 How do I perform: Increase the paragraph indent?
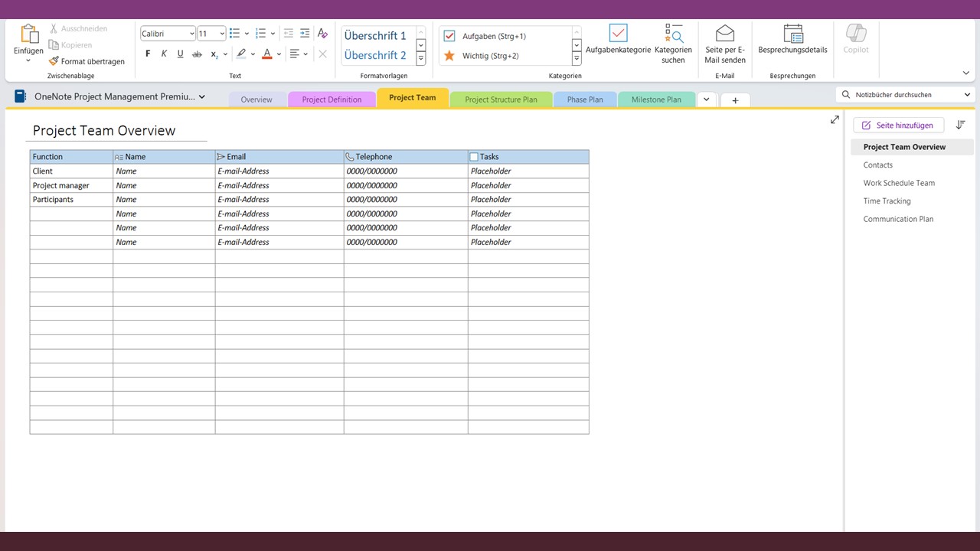point(305,34)
